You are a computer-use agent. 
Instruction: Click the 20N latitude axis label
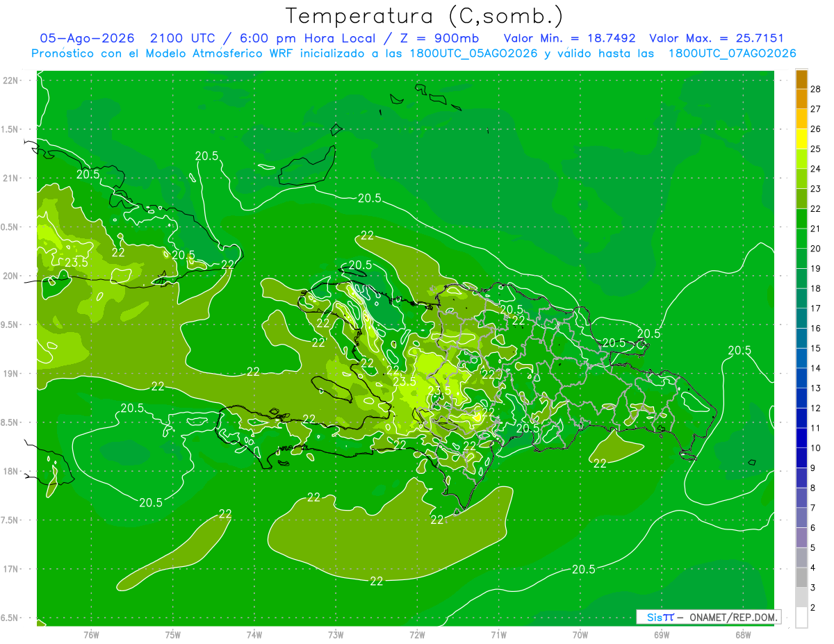(x=11, y=276)
